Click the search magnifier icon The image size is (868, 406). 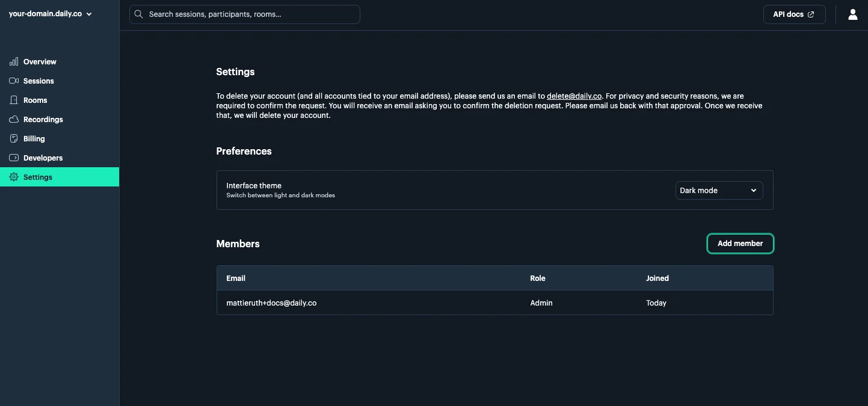[x=139, y=14]
